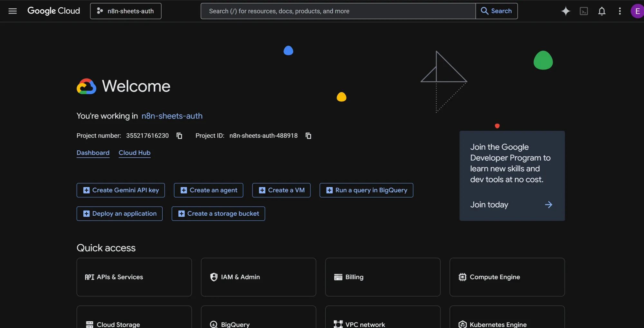644x328 pixels.
Task: Click the Google Developer Program promo text
Action: coord(510,163)
